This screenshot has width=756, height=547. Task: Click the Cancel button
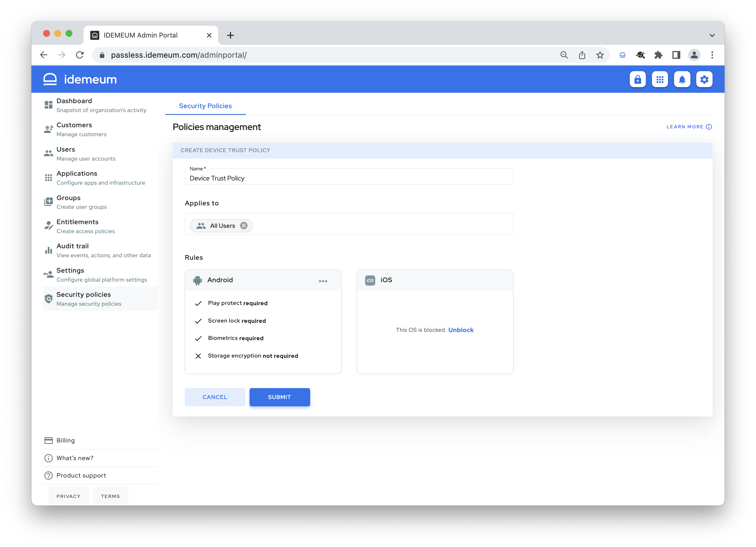tap(215, 397)
